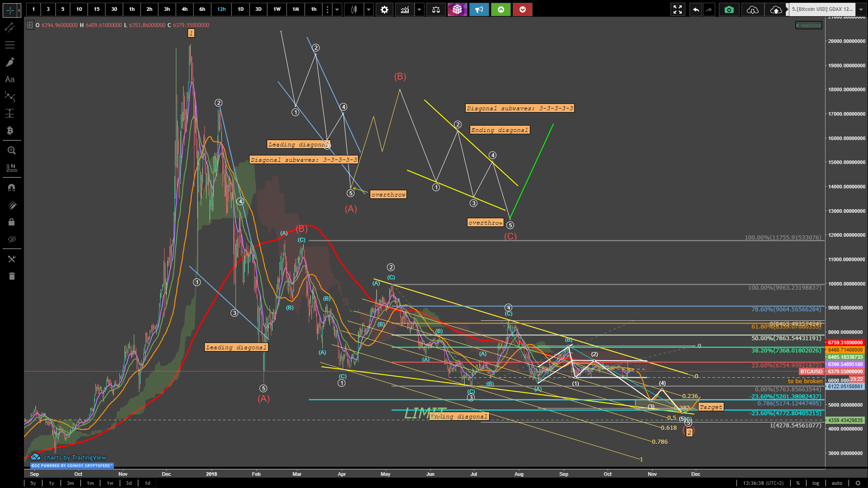Click the trash icon to remove drawings
The height and width of the screenshot is (488, 868).
pos(12,276)
